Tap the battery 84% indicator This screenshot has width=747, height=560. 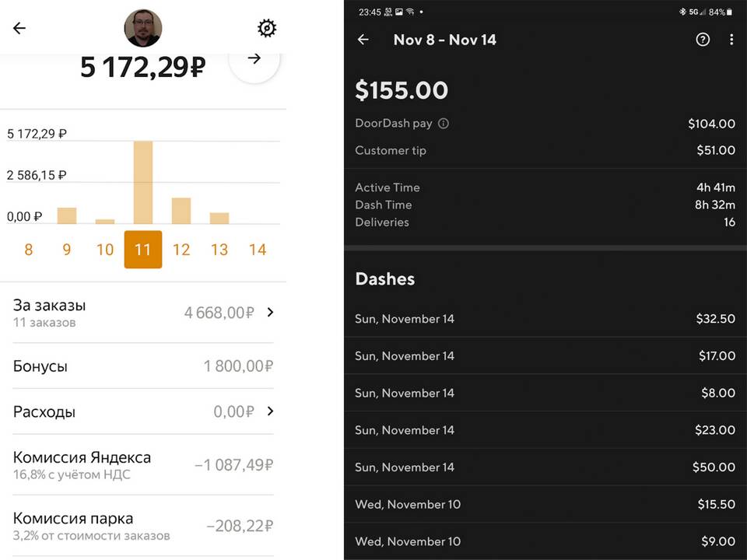[x=721, y=12]
